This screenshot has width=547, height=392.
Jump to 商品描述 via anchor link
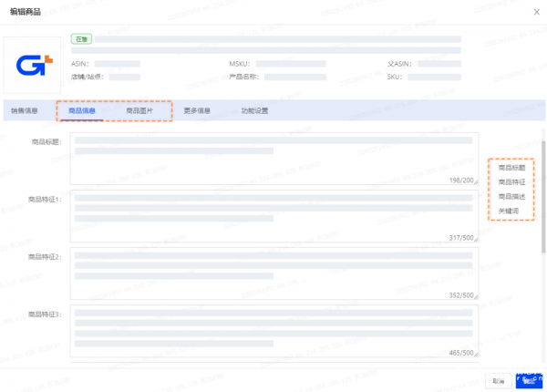coord(511,196)
